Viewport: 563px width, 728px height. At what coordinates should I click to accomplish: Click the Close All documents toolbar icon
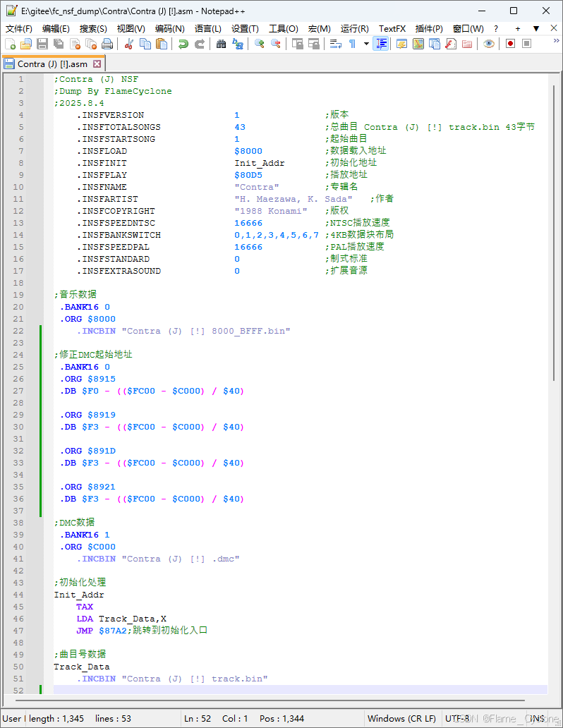91,44
